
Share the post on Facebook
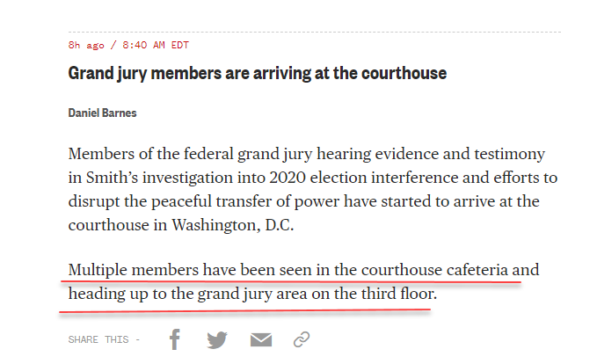tap(175, 339)
